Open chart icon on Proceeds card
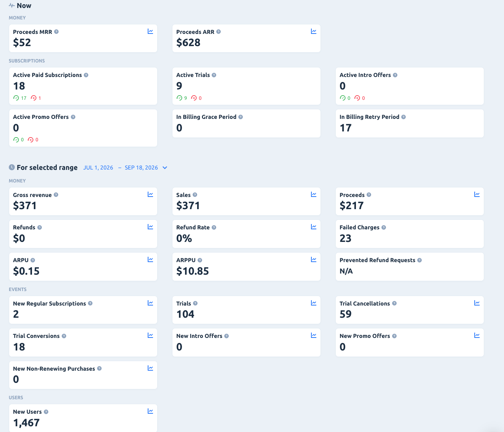504x432 pixels. pyautogui.click(x=477, y=194)
